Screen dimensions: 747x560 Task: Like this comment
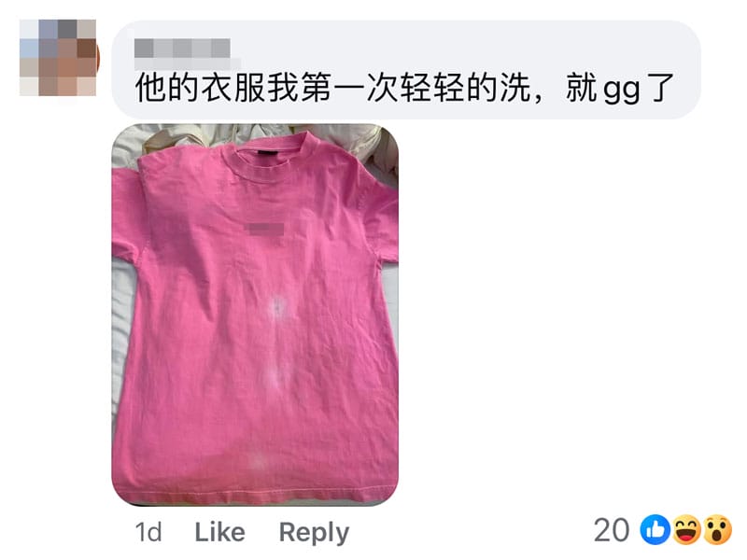click(x=219, y=532)
